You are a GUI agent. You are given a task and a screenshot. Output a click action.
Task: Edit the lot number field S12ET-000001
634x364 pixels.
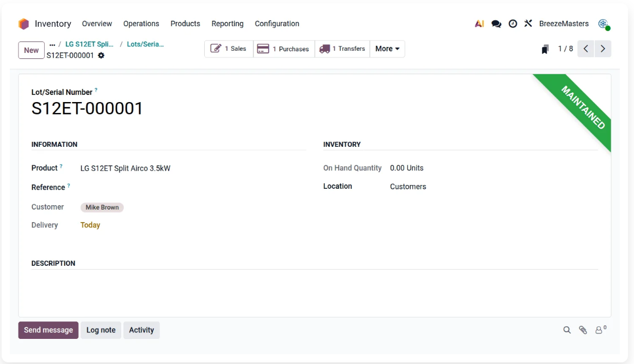point(87,109)
